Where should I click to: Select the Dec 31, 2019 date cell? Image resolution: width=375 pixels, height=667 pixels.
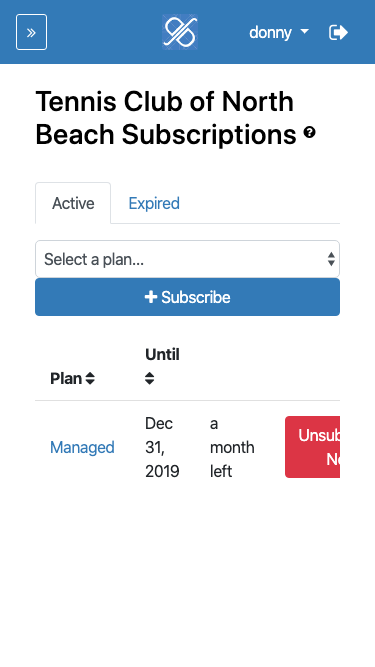(x=162, y=447)
